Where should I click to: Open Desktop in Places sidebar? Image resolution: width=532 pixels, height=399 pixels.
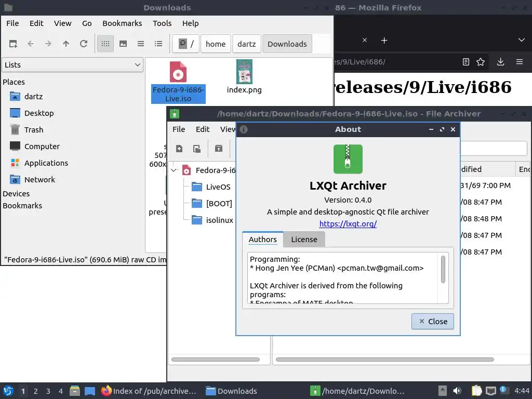(x=32, y=113)
